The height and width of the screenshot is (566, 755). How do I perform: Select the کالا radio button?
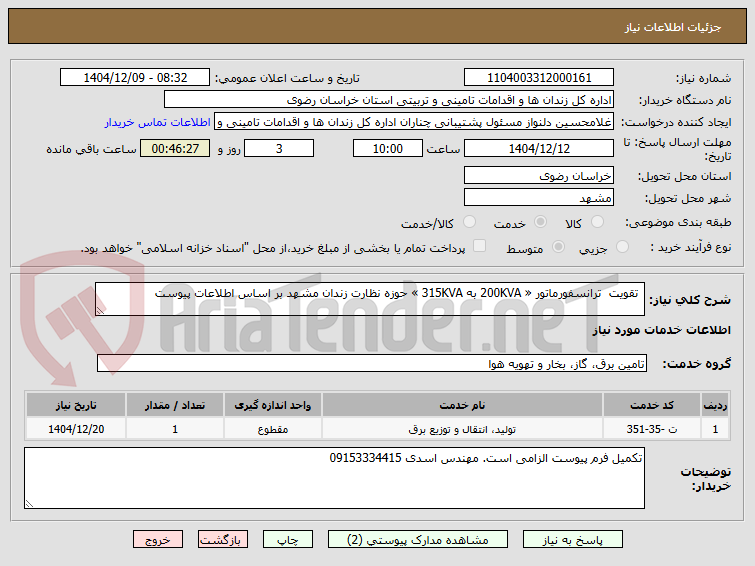[597, 222]
